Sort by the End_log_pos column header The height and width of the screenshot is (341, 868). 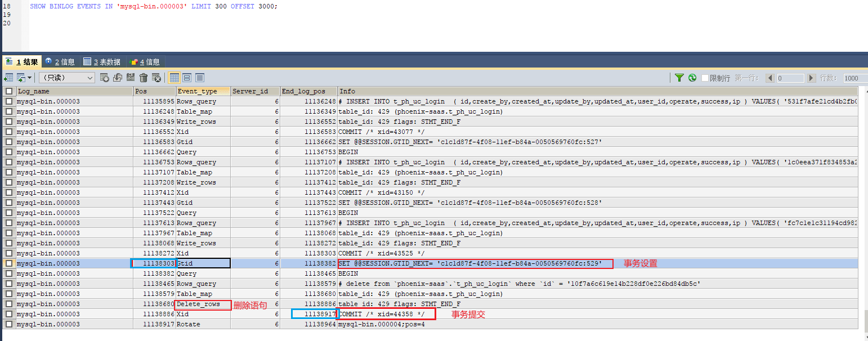point(308,91)
